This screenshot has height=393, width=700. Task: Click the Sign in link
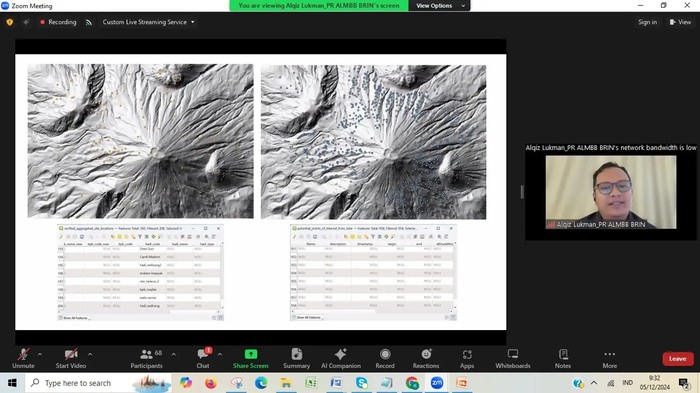tap(647, 22)
